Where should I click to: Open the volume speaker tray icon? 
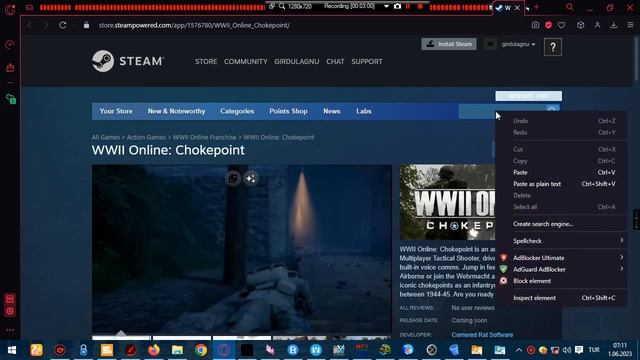(567, 350)
